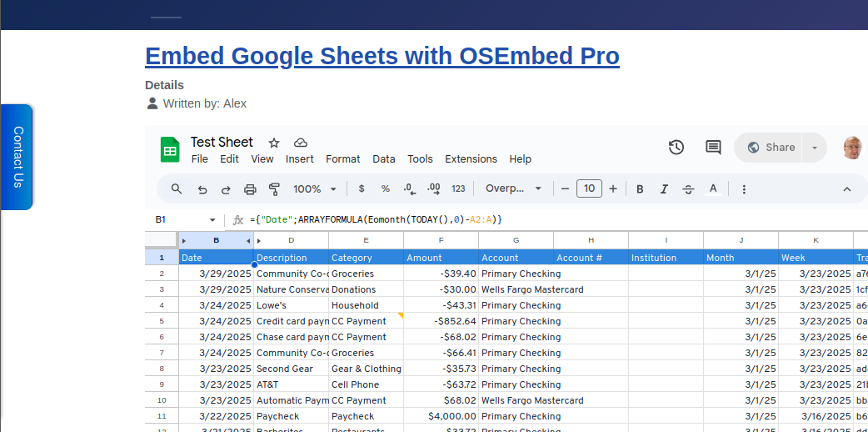
Task: Click the user profile avatar
Action: point(852,148)
